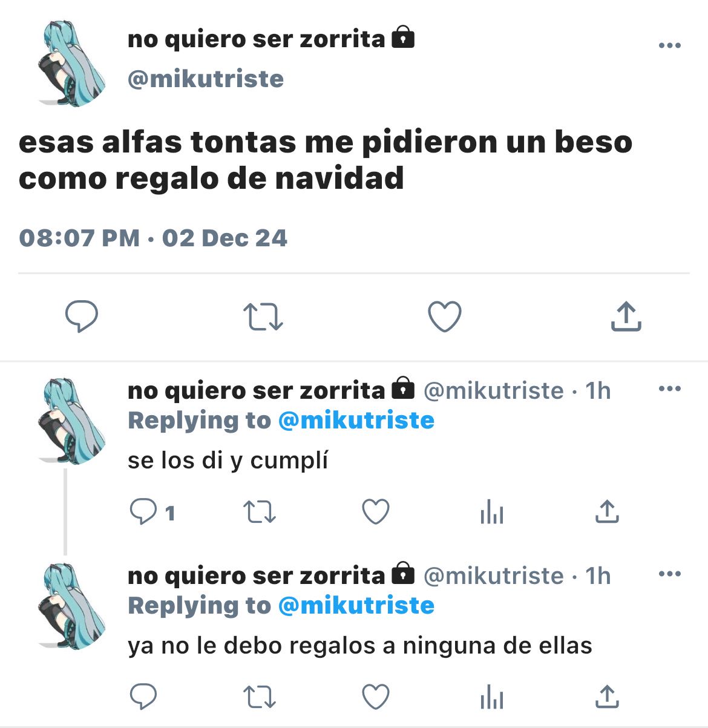Open reply thread on 'se los di y cumplí'
This screenshot has width=708, height=728.
[152, 513]
